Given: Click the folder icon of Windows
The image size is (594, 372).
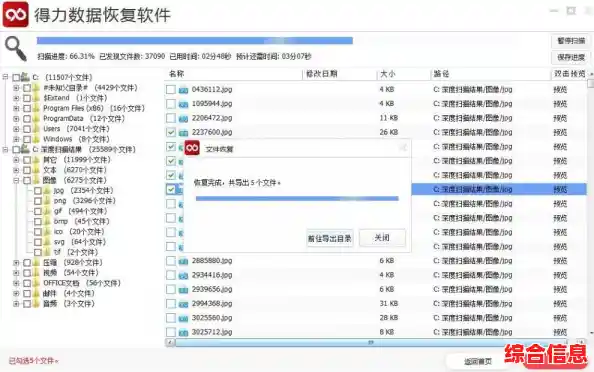Looking at the screenshot, I should coord(36,139).
